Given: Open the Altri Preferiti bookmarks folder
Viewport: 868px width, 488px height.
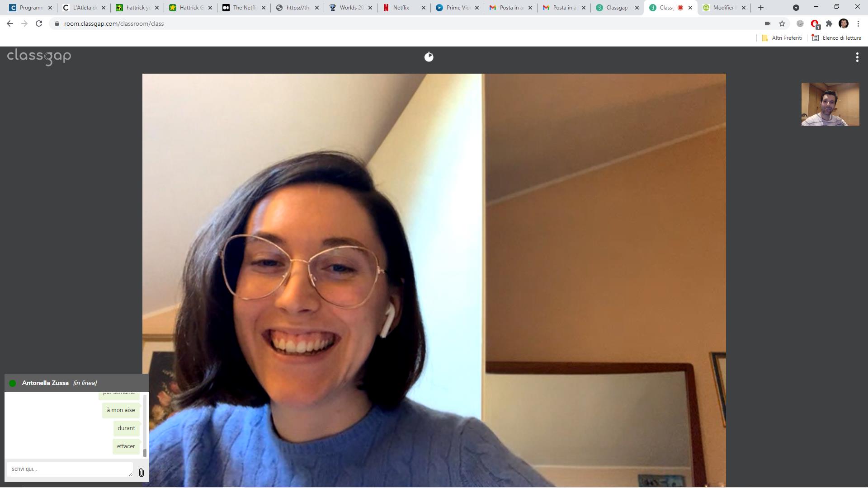Looking at the screenshot, I should pyautogui.click(x=782, y=38).
